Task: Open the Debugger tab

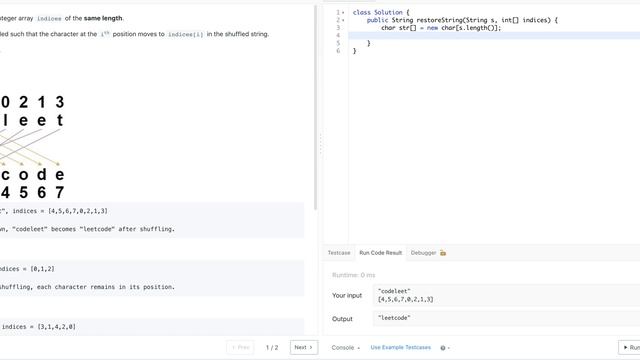Action: tap(423, 253)
